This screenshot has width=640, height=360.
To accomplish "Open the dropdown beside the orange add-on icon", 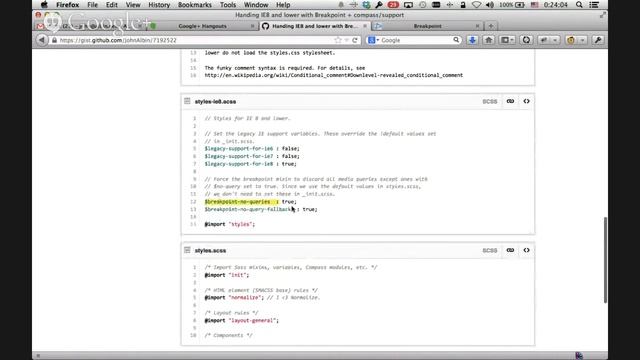I will click(582, 40).
